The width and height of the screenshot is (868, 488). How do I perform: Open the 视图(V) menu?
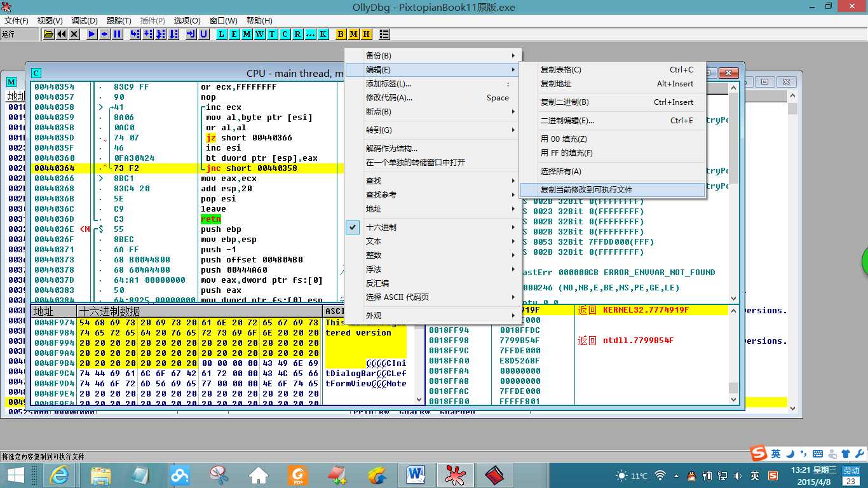[x=50, y=21]
